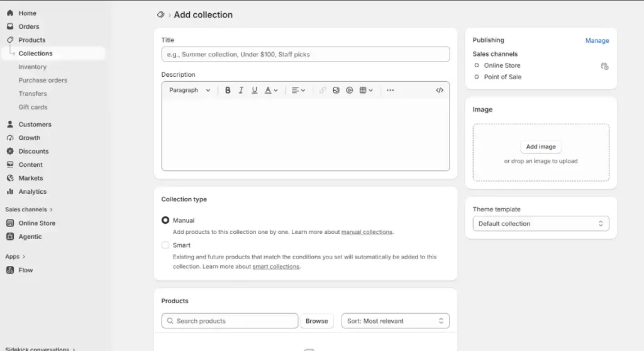Click the Growth icon in sidebar
The width and height of the screenshot is (644, 351).
click(x=10, y=138)
